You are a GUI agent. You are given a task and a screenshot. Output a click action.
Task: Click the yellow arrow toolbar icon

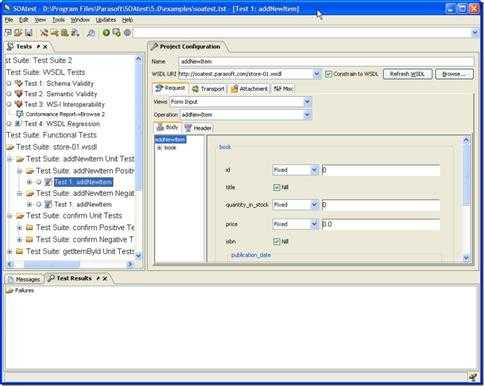tap(54, 33)
